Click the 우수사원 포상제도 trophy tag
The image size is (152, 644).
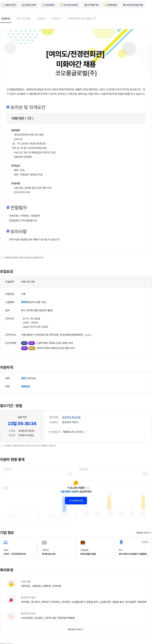click(69, 5)
